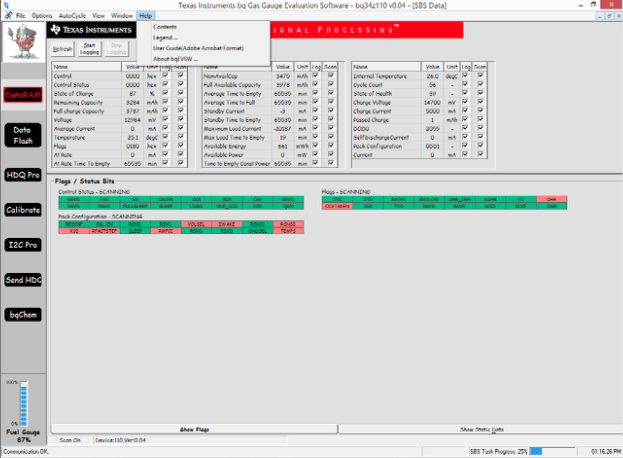The height and width of the screenshot is (458, 623).
Task: Click the Scan On status indicator
Action: 70,440
